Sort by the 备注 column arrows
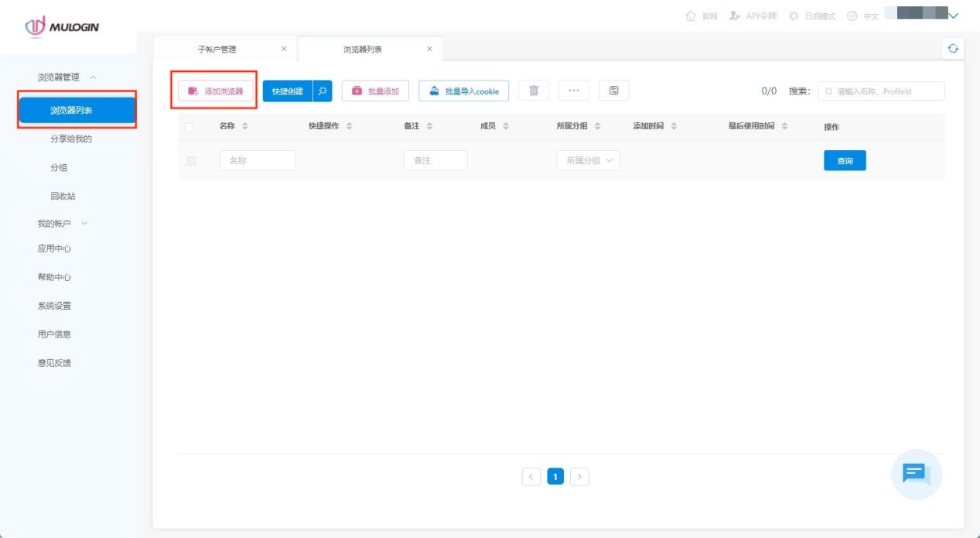 click(429, 126)
